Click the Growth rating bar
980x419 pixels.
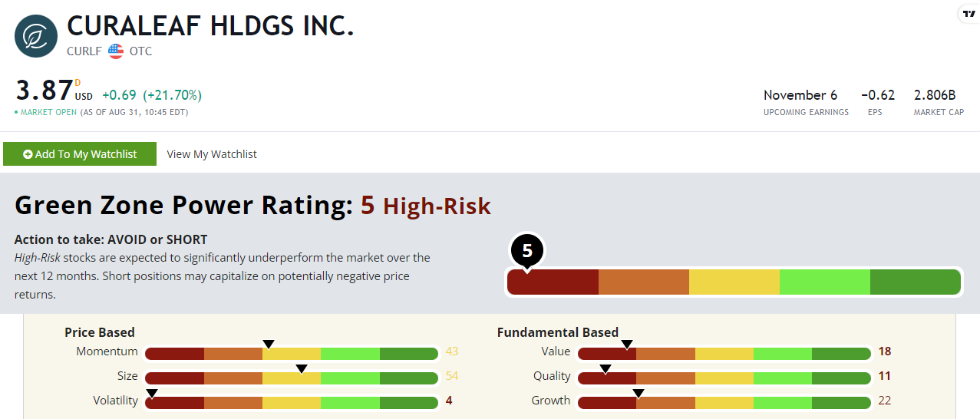click(724, 402)
